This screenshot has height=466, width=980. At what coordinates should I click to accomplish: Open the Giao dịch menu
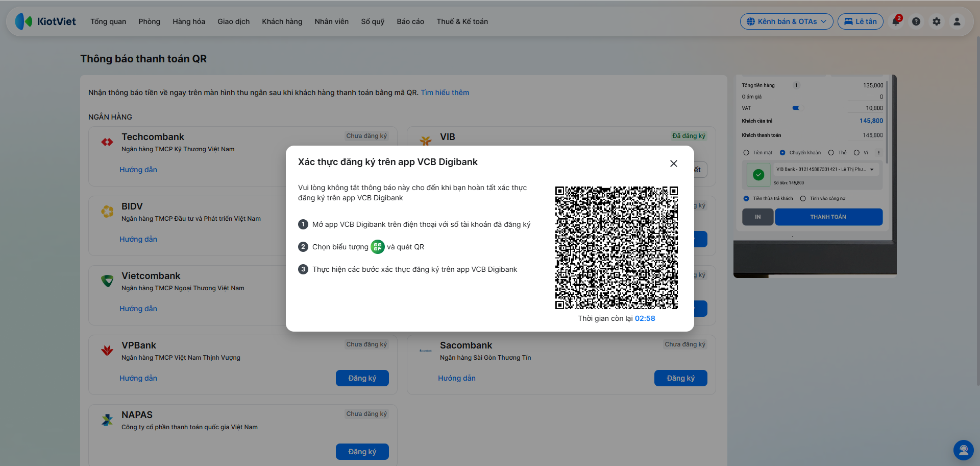(234, 21)
